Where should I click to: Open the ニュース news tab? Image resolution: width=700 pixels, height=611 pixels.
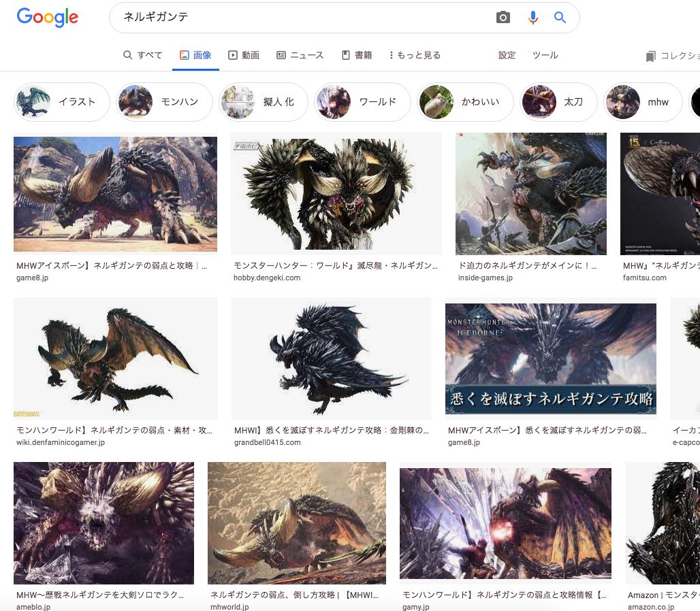pyautogui.click(x=300, y=55)
